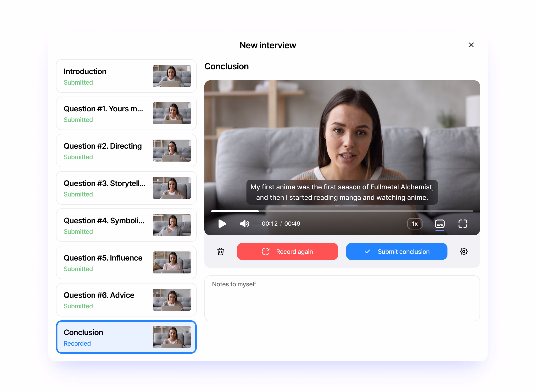Open Question #2. Directing card
This screenshot has width=536, height=392.
point(126,151)
